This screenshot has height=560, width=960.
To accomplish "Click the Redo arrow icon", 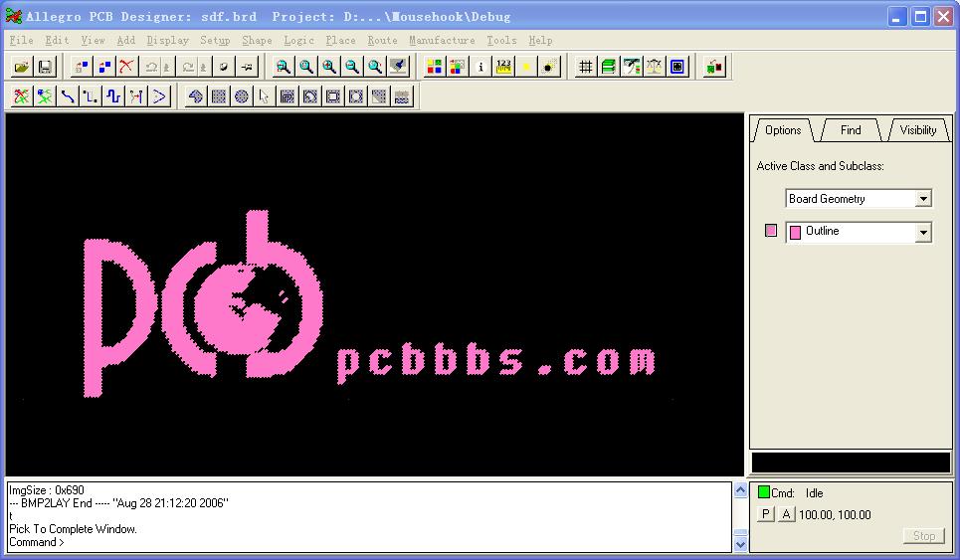I will pyautogui.click(x=188, y=66).
